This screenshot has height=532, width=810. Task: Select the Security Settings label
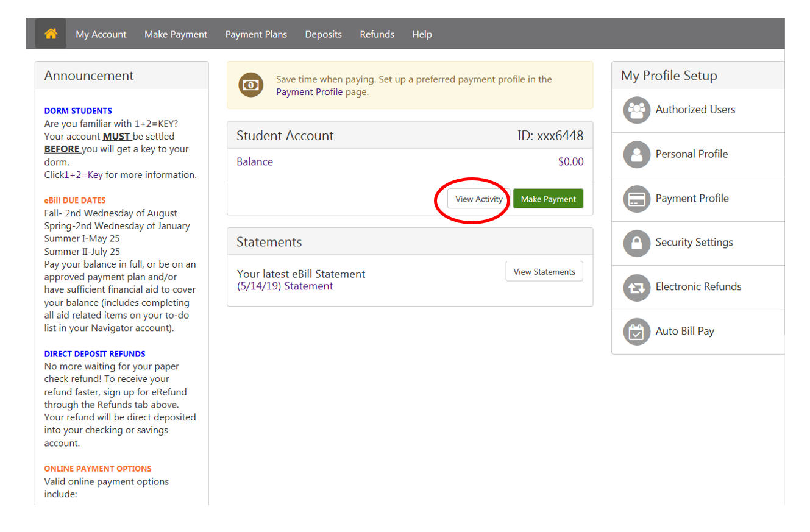click(694, 243)
